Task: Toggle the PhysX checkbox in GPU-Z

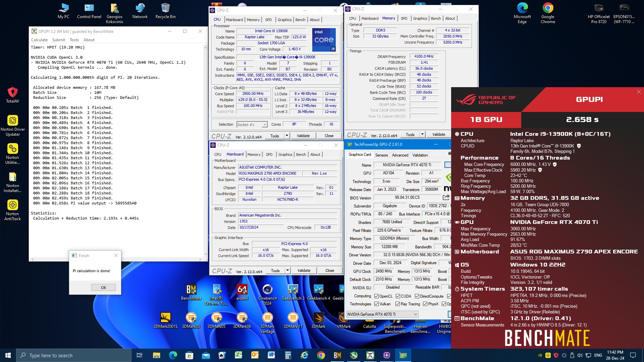Action: [425, 304]
